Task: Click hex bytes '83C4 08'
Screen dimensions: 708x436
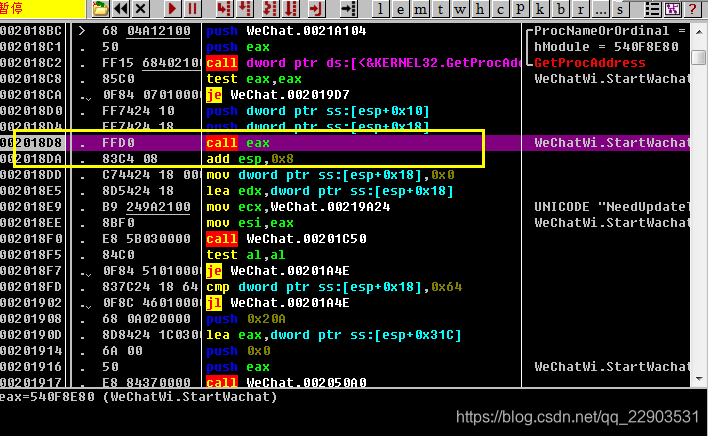Action: point(130,159)
